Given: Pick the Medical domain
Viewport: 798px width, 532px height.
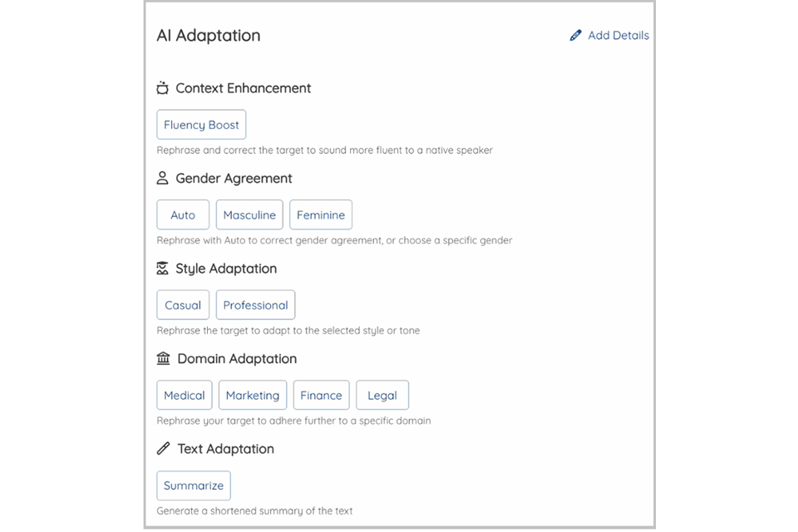Looking at the screenshot, I should click(x=185, y=395).
